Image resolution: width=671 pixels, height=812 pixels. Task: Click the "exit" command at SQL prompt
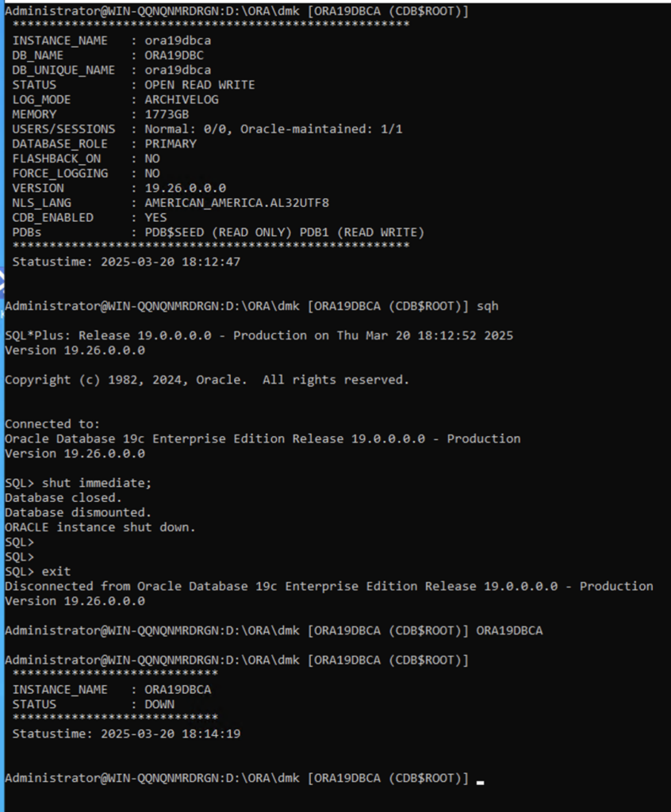click(x=56, y=572)
